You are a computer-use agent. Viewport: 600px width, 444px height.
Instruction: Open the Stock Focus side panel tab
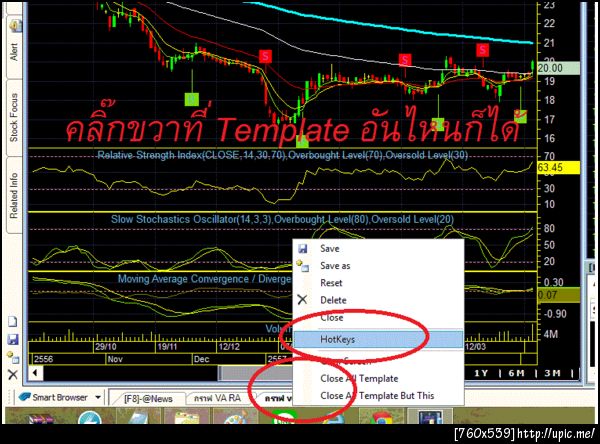click(x=14, y=118)
